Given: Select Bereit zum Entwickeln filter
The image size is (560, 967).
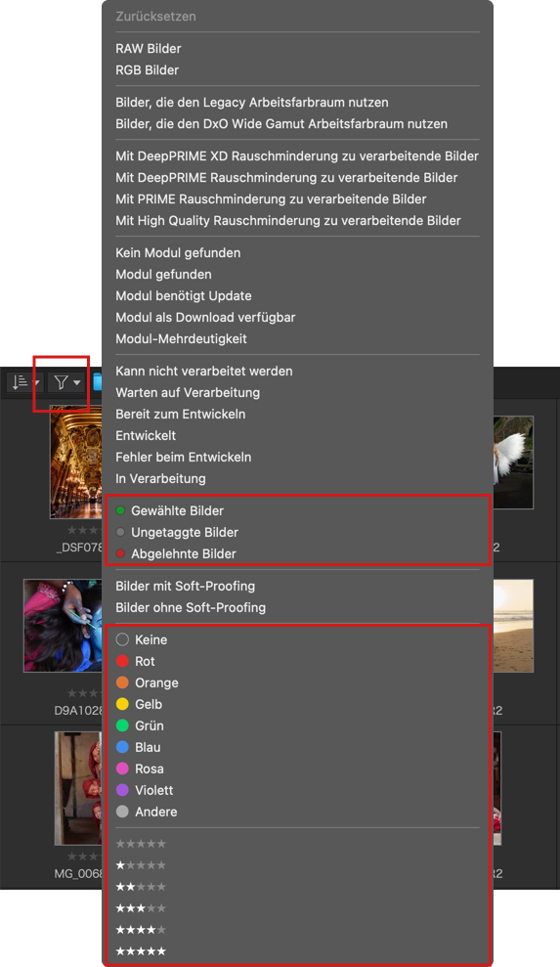Looking at the screenshot, I should tap(181, 415).
